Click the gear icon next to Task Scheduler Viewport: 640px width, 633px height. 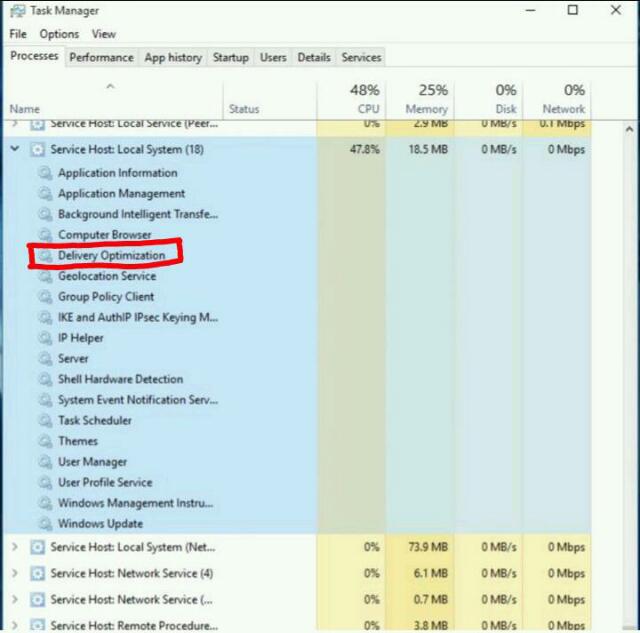(x=44, y=421)
